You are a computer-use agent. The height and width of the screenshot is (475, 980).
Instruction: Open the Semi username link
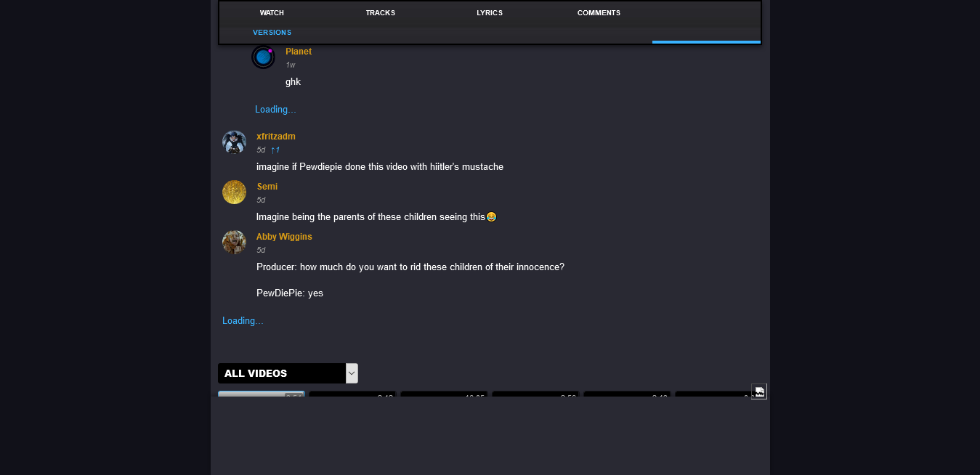click(x=267, y=187)
